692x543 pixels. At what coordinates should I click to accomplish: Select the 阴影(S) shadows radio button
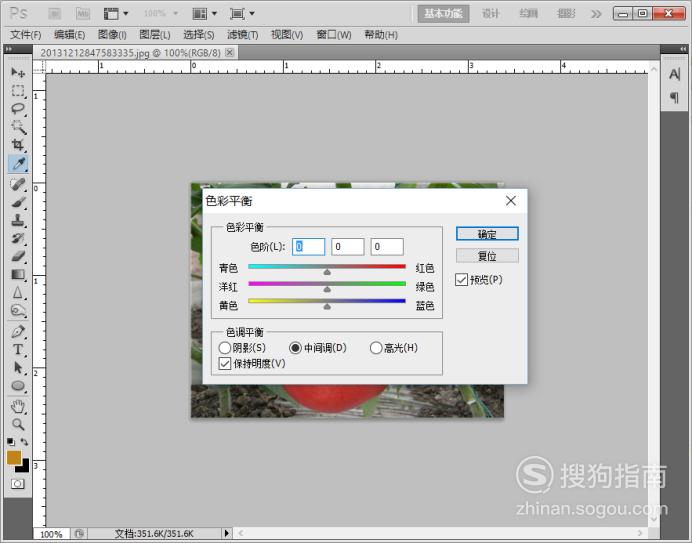pyautogui.click(x=225, y=348)
